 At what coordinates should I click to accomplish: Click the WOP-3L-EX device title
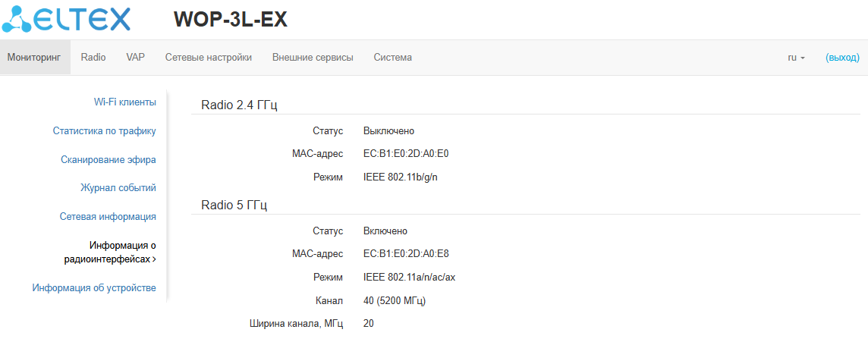(x=231, y=20)
